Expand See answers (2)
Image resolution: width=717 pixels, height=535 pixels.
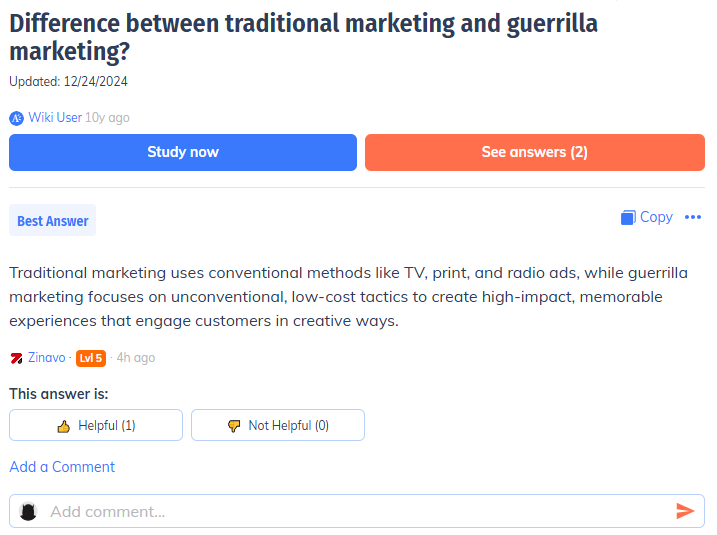click(x=534, y=152)
